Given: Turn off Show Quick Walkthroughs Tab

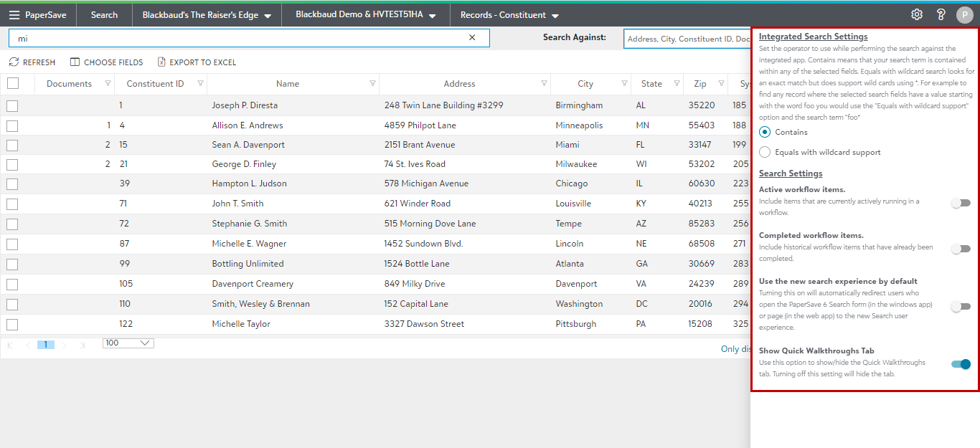Looking at the screenshot, I should click(x=961, y=364).
